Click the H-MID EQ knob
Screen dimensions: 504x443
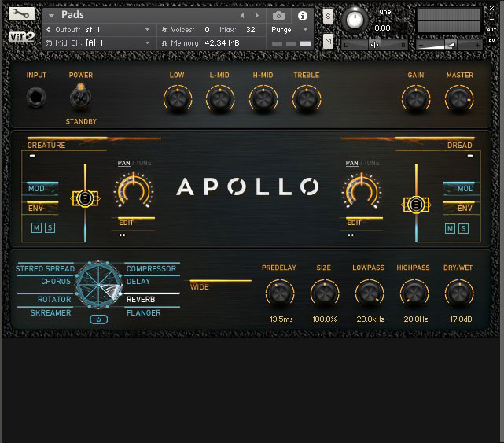(x=263, y=99)
